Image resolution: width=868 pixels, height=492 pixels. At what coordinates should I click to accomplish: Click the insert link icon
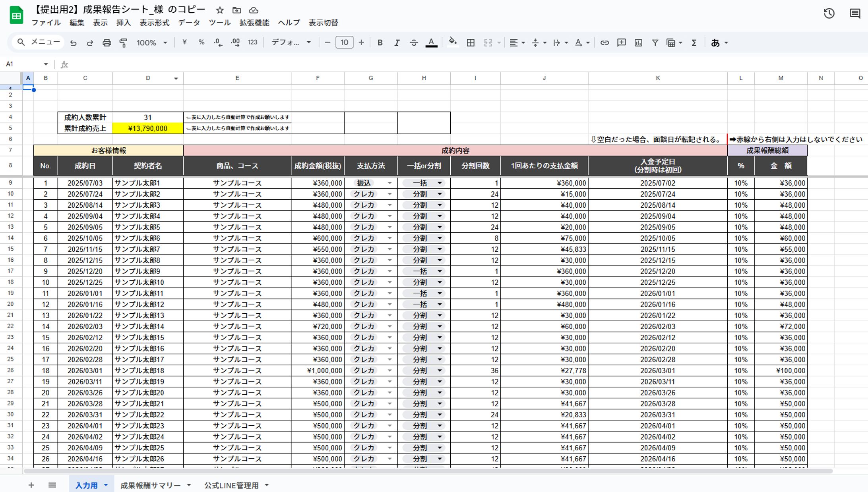point(604,42)
